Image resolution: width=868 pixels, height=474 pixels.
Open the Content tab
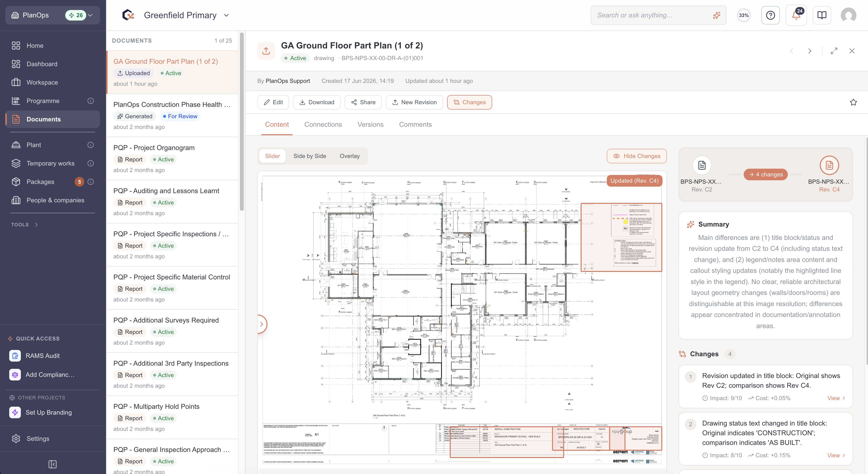pos(277,124)
